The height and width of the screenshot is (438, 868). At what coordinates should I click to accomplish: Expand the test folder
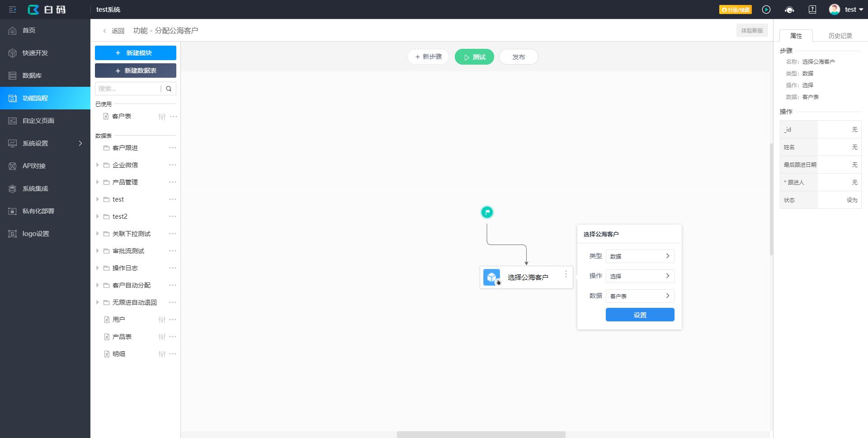point(97,199)
